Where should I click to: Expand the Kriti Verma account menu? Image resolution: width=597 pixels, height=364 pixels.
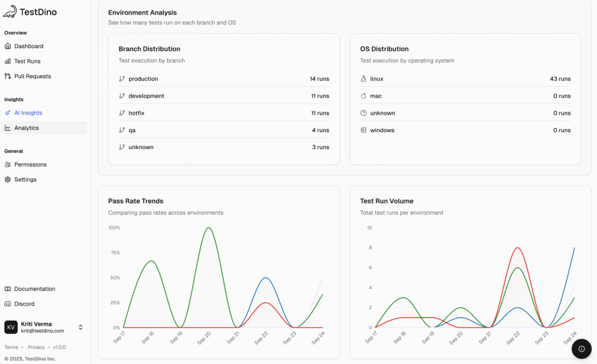point(80,327)
